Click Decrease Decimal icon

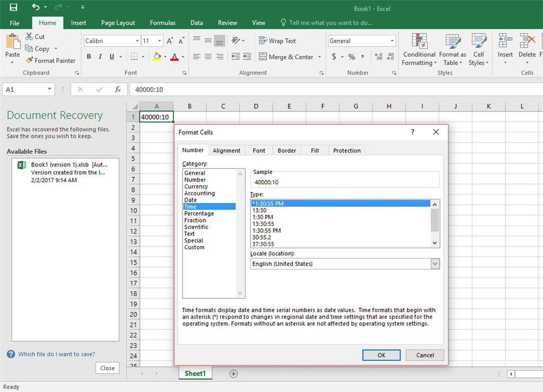[x=390, y=56]
